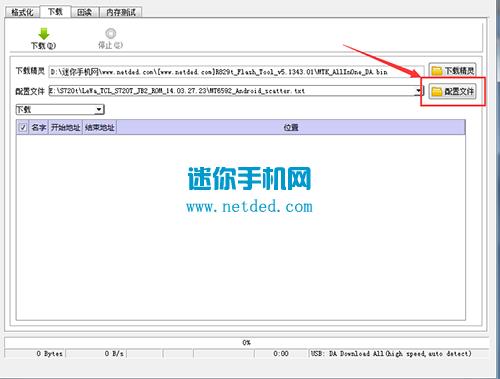The width and height of the screenshot is (500, 379).
Task: Switch to the 回读 tab
Action: pyautogui.click(x=84, y=12)
